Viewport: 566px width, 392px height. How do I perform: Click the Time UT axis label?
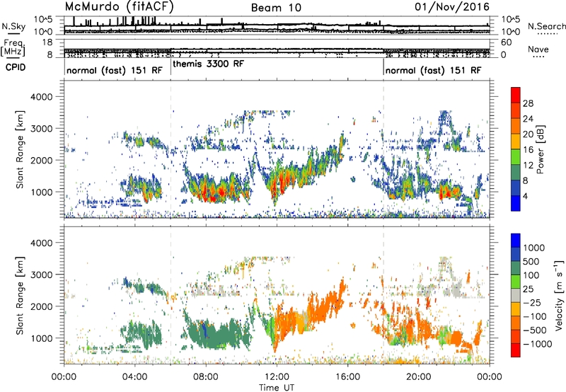tap(277, 388)
